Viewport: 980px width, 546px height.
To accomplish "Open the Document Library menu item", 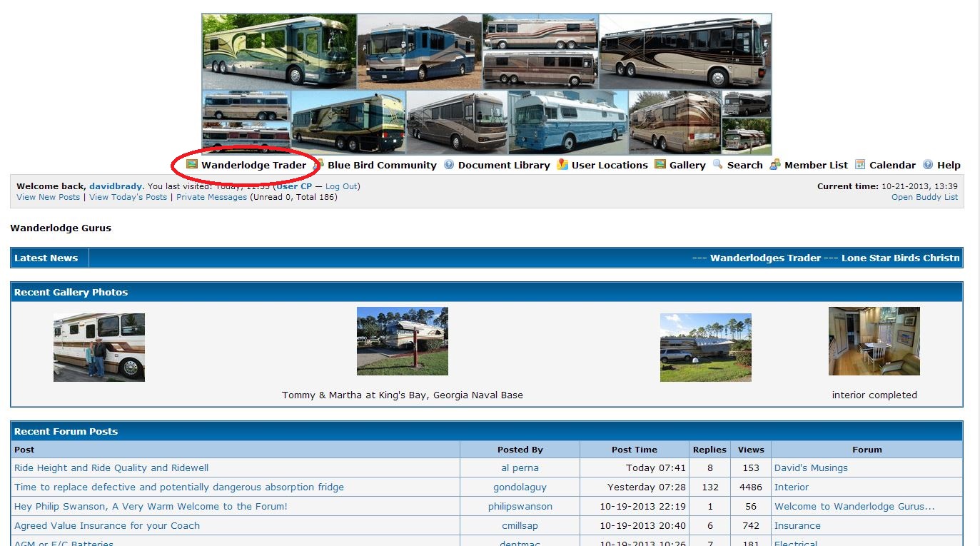I will [x=504, y=165].
